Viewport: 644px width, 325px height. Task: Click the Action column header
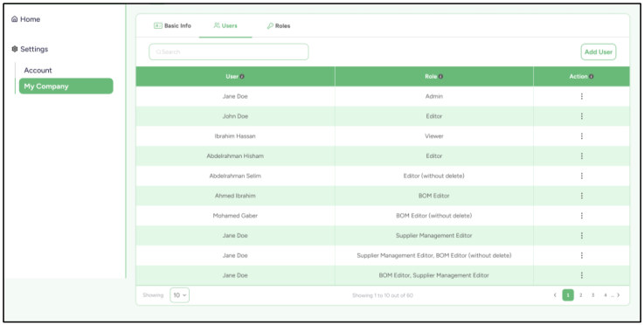(x=582, y=76)
